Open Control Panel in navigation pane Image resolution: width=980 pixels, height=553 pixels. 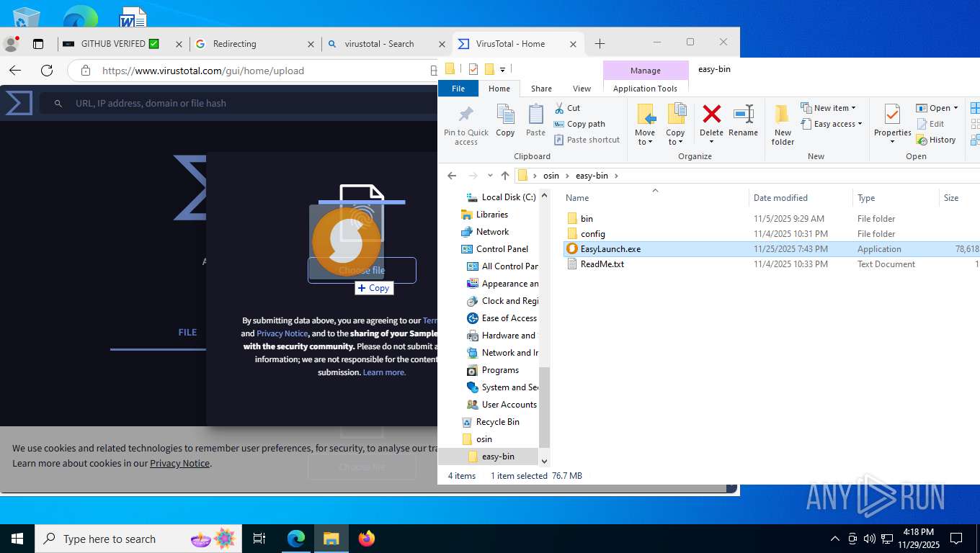click(x=502, y=249)
